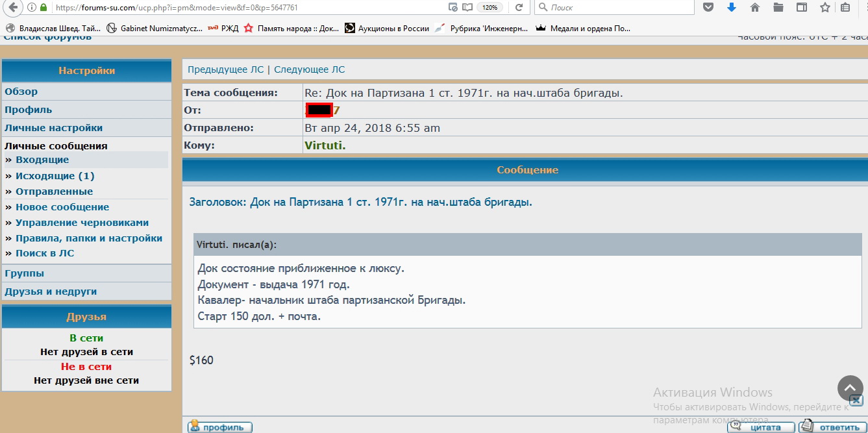Open Управление черновиками
Screen dimensions: 868x433
pyautogui.click(x=82, y=223)
